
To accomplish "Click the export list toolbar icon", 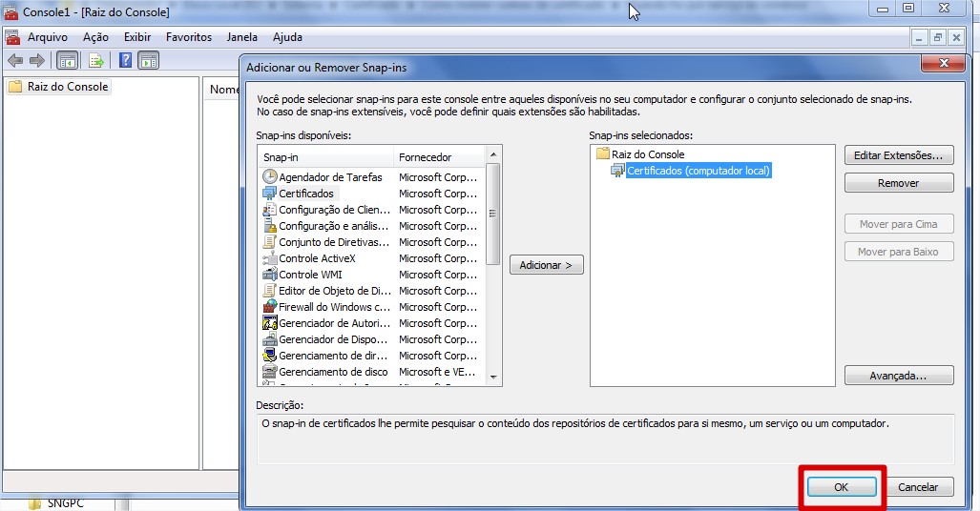I will coord(95,61).
